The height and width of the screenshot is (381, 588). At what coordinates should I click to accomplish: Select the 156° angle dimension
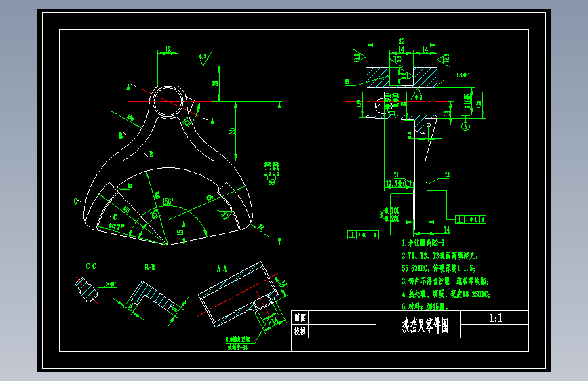click(x=168, y=201)
